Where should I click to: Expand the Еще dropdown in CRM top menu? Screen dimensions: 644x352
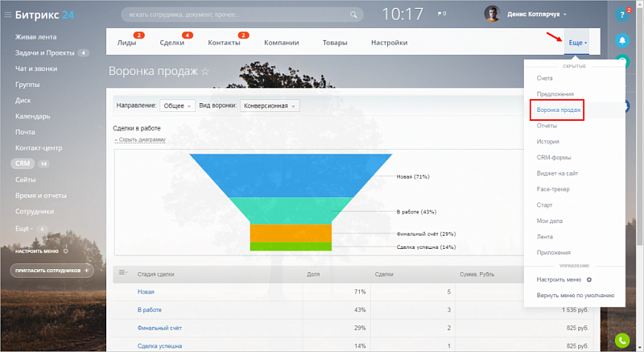[577, 42]
